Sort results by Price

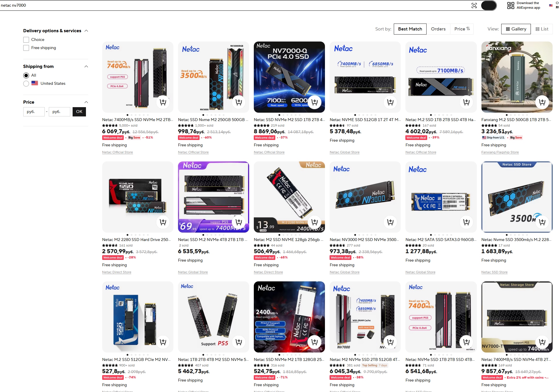tap(462, 29)
